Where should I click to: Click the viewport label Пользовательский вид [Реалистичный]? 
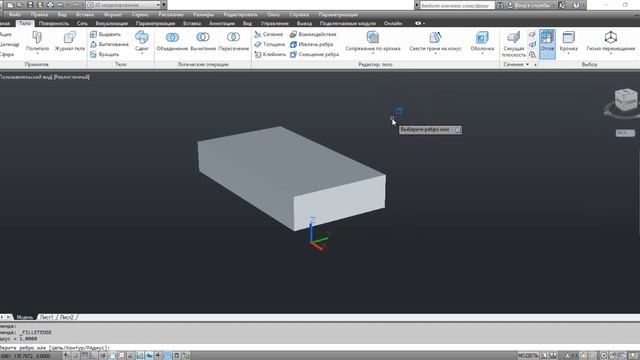pos(44,77)
